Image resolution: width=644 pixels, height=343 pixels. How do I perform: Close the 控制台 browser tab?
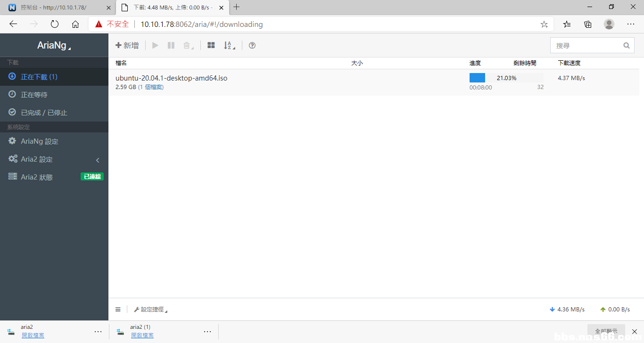click(x=108, y=8)
